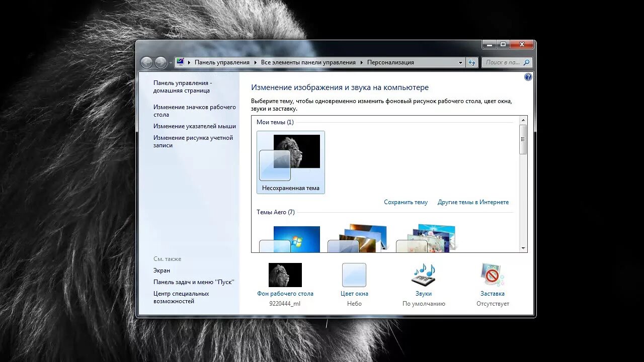Image resolution: width=644 pixels, height=362 pixels.
Task: Refresh the address bar location
Action: click(471, 62)
